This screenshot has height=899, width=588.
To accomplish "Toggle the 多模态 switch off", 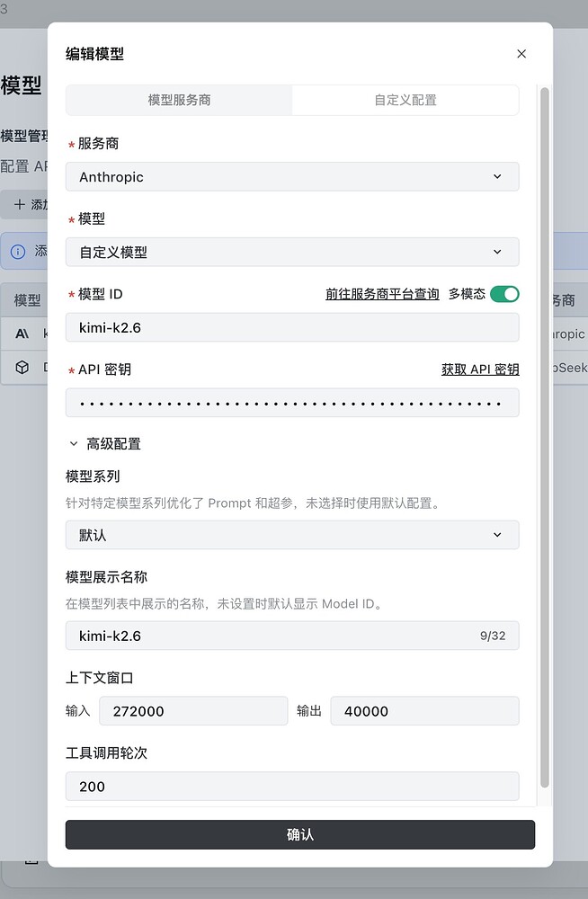I will tap(504, 294).
